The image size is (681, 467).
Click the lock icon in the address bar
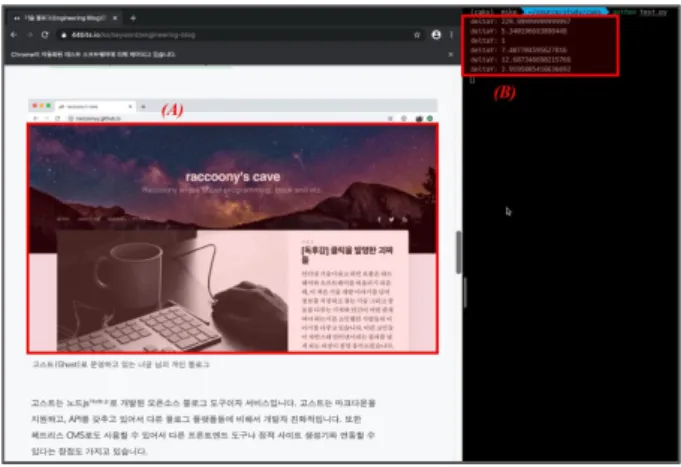(x=64, y=35)
